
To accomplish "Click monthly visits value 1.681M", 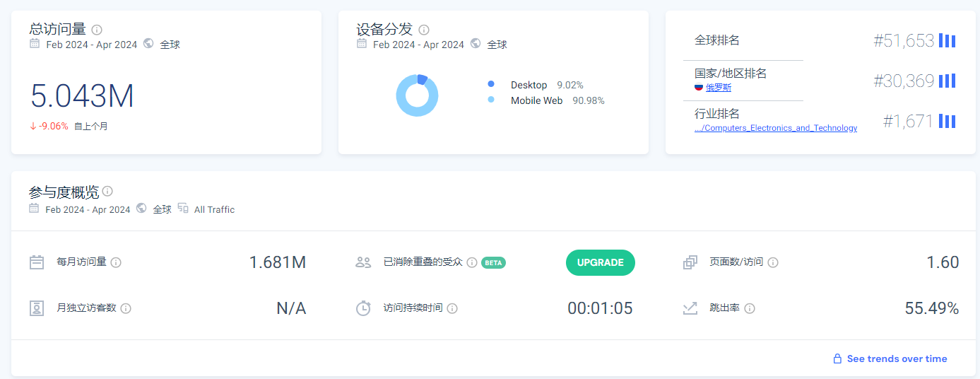I will (278, 262).
